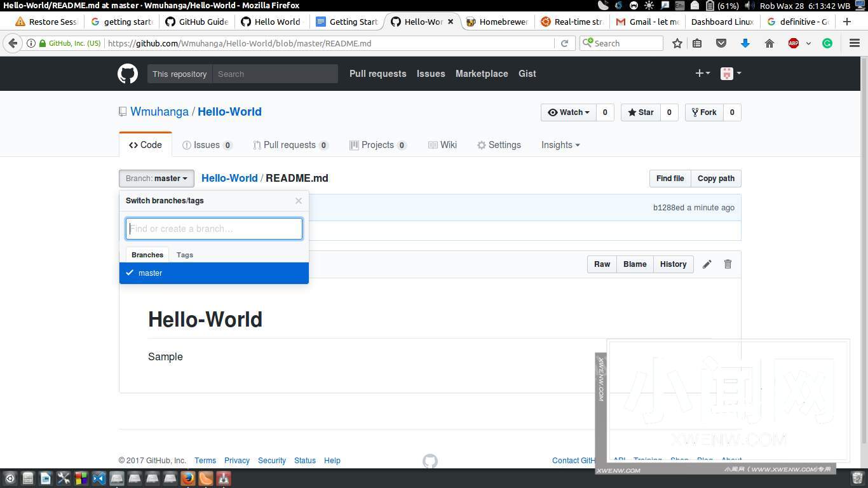The width and height of the screenshot is (868, 488).
Task: Expand the Branch: master dropdown
Action: tap(156, 179)
